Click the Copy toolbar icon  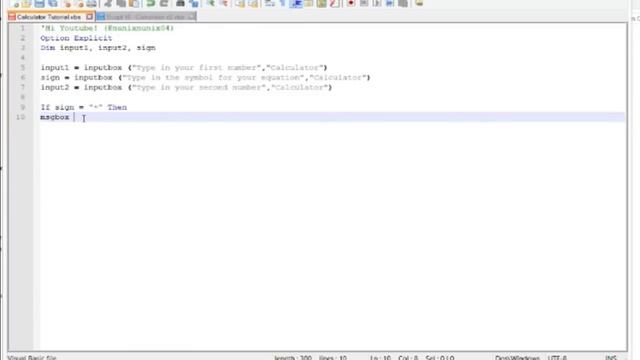coord(121,3)
